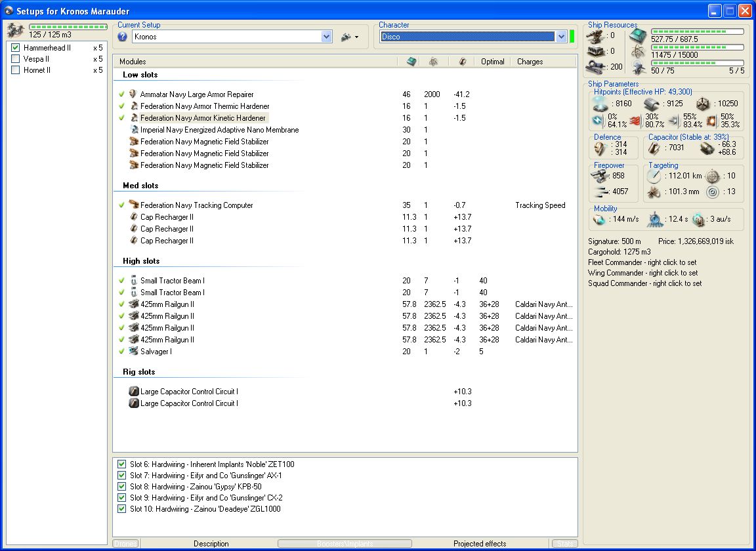Enable the Hornet II drones checkbox
This screenshot has height=551, width=756.
tap(16, 70)
